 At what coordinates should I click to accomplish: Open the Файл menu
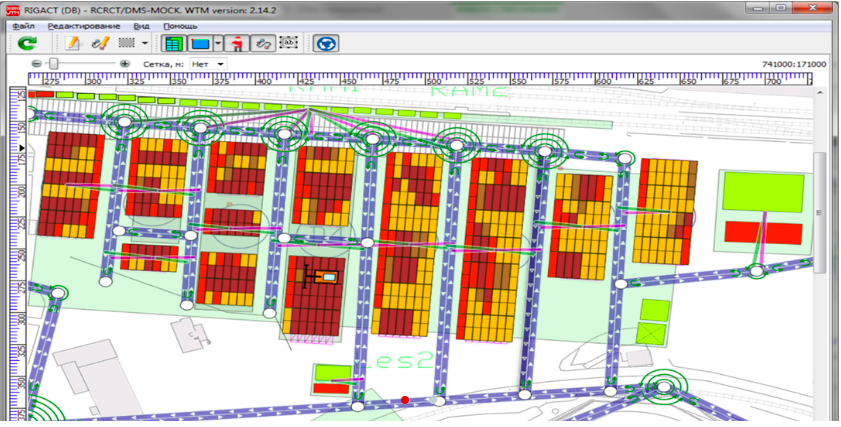pos(24,25)
